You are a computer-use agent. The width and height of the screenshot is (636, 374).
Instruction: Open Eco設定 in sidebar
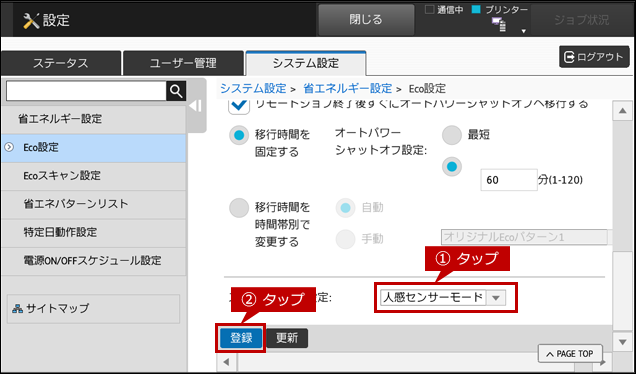(x=94, y=148)
